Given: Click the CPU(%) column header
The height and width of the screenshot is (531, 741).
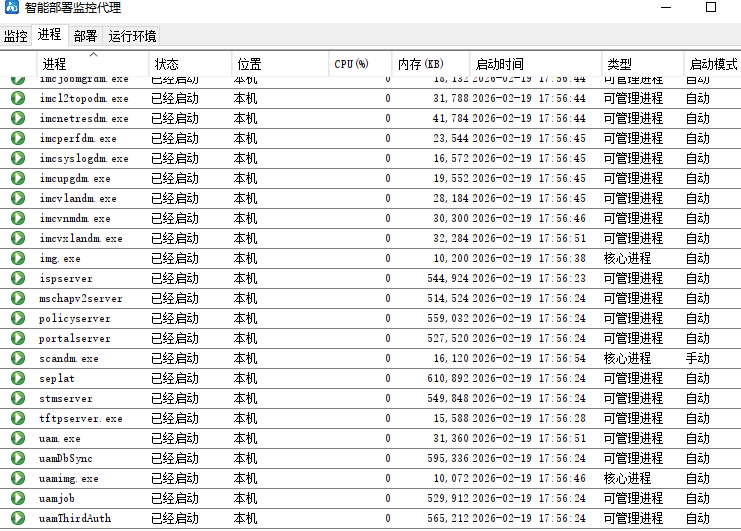Looking at the screenshot, I should [351, 64].
